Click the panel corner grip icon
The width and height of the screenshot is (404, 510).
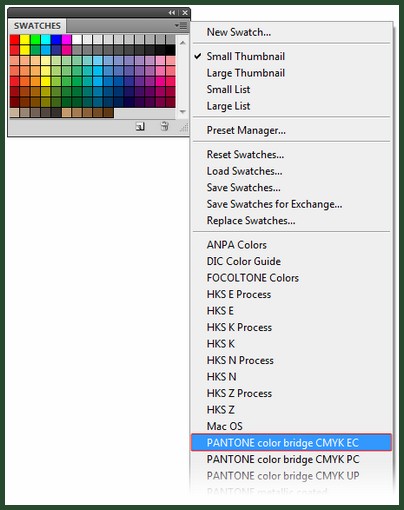[x=184, y=127]
